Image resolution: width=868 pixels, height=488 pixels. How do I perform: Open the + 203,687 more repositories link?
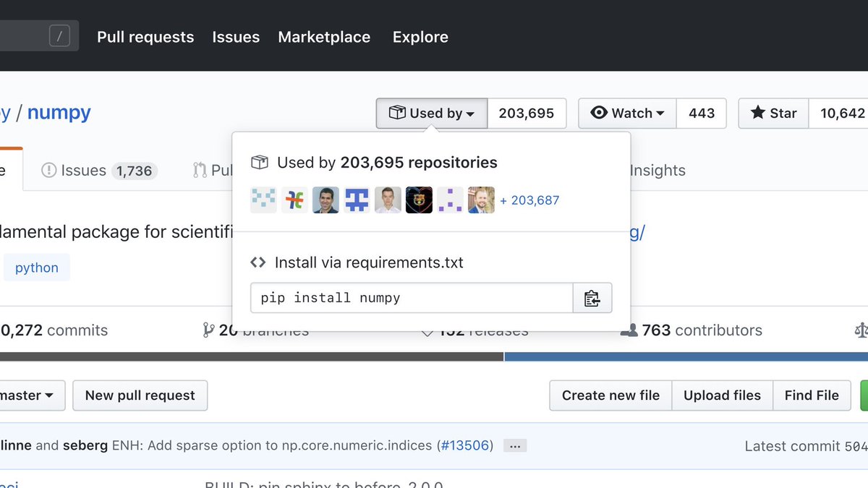529,200
